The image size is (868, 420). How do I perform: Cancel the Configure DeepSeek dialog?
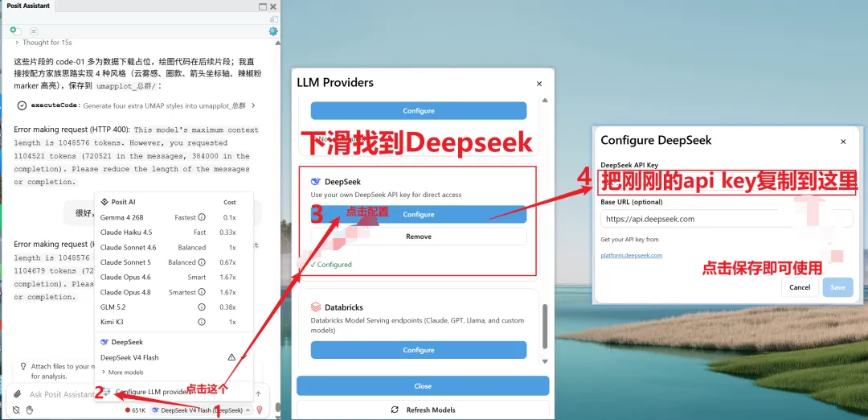800,287
